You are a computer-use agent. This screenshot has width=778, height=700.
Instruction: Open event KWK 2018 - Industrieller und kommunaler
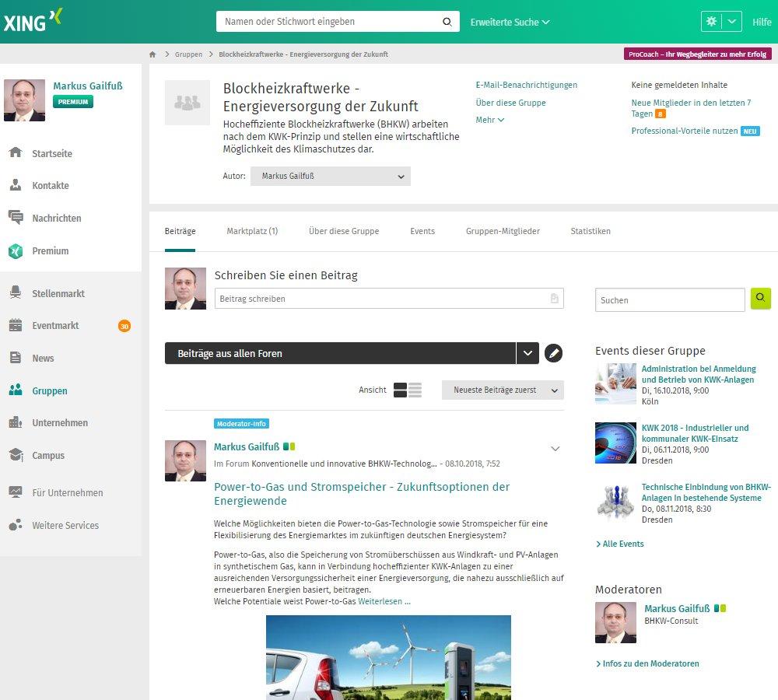[x=695, y=433]
